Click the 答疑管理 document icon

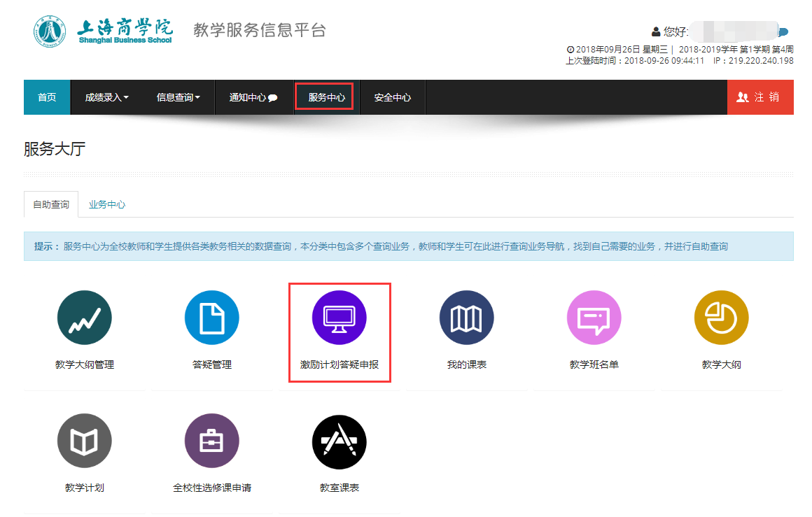pyautogui.click(x=211, y=318)
